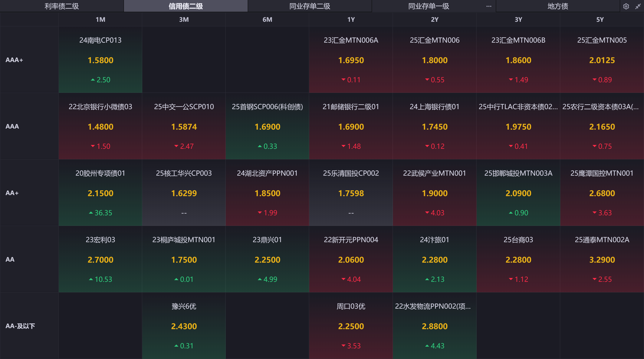Click the 1Y column header

pos(351,20)
